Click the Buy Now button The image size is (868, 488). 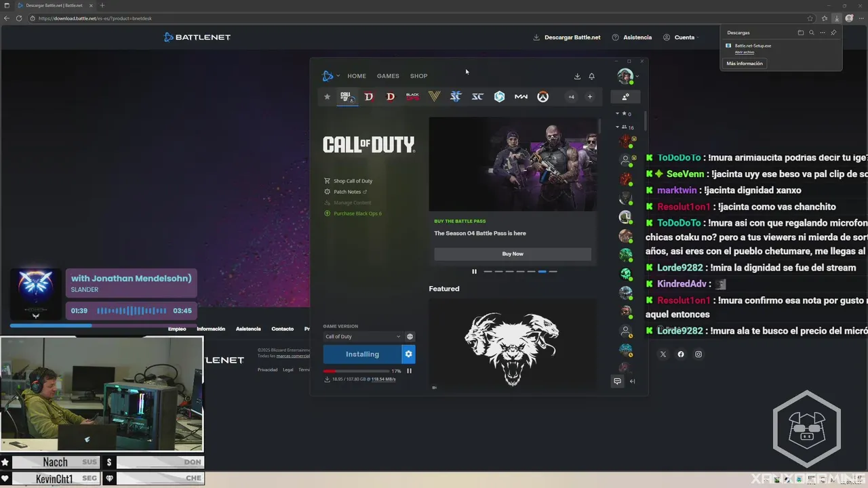point(513,253)
